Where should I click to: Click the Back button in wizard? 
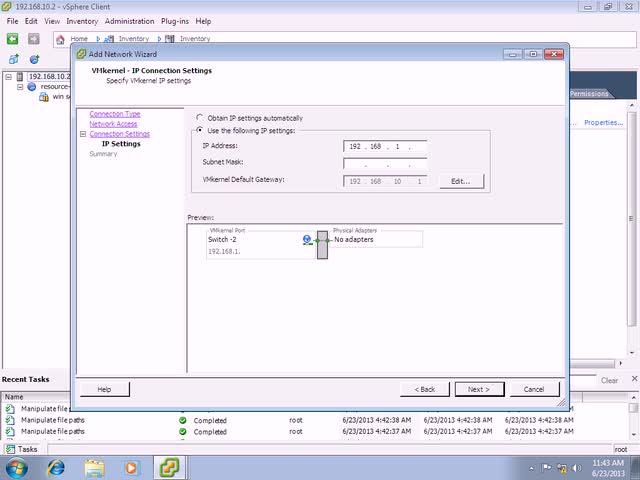tap(424, 389)
